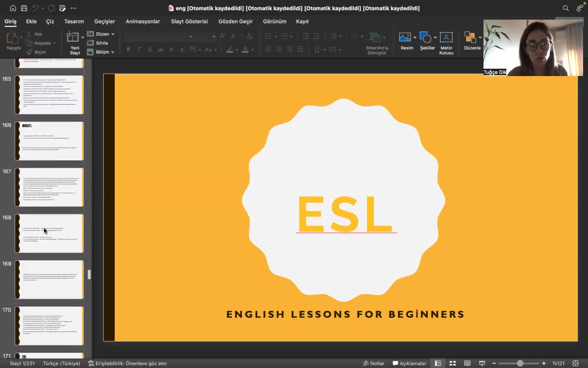Search using the magnifier icon

566,8
